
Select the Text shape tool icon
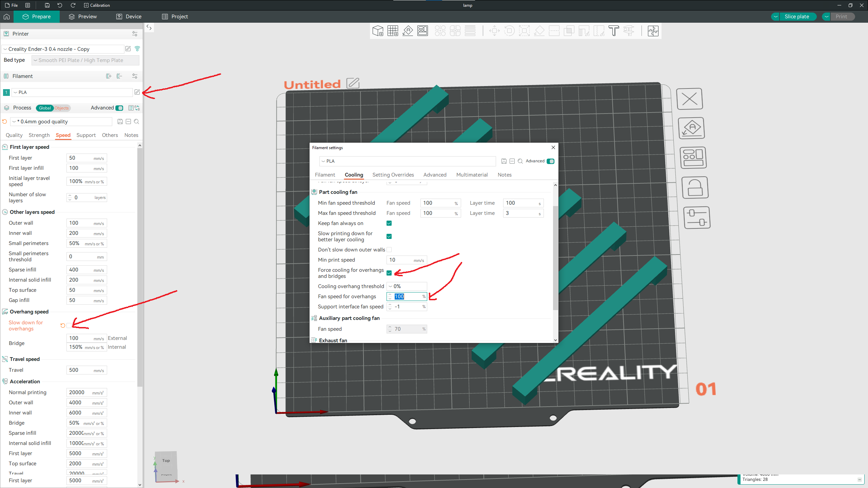tap(614, 31)
